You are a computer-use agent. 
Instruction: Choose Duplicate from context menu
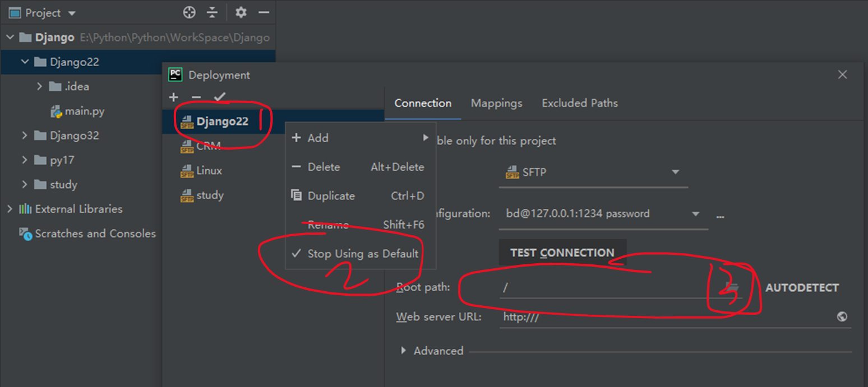361,196
